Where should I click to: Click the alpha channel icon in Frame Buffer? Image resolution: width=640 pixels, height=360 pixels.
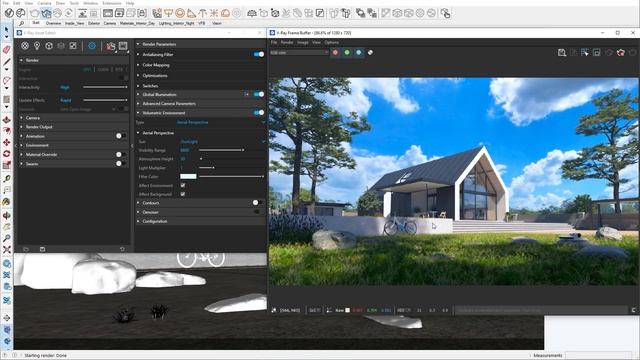(x=370, y=52)
